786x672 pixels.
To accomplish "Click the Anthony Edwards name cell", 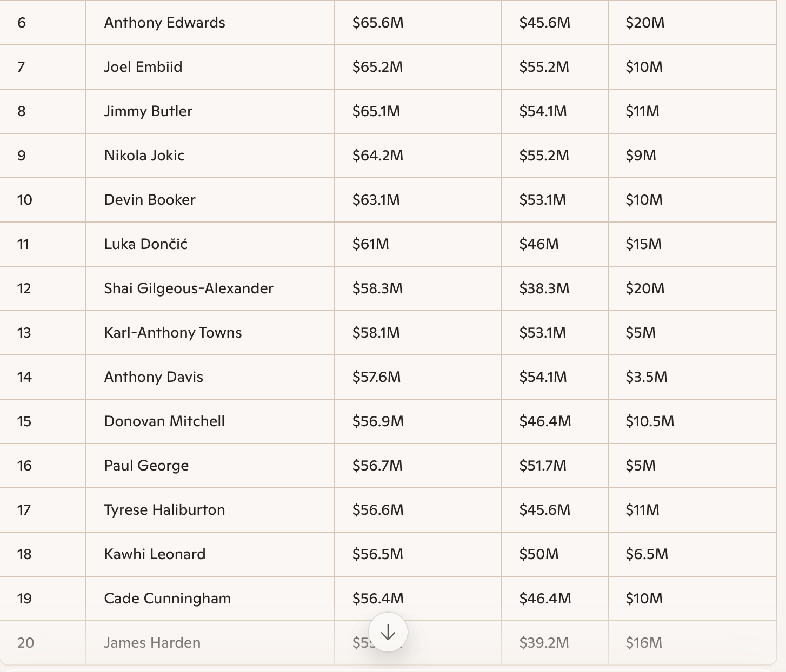I will (164, 23).
